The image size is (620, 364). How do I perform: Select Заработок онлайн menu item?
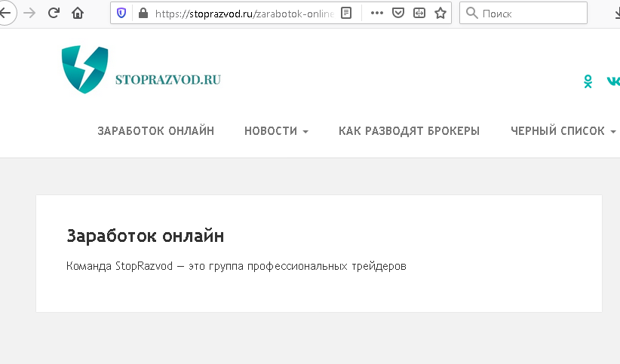155,131
